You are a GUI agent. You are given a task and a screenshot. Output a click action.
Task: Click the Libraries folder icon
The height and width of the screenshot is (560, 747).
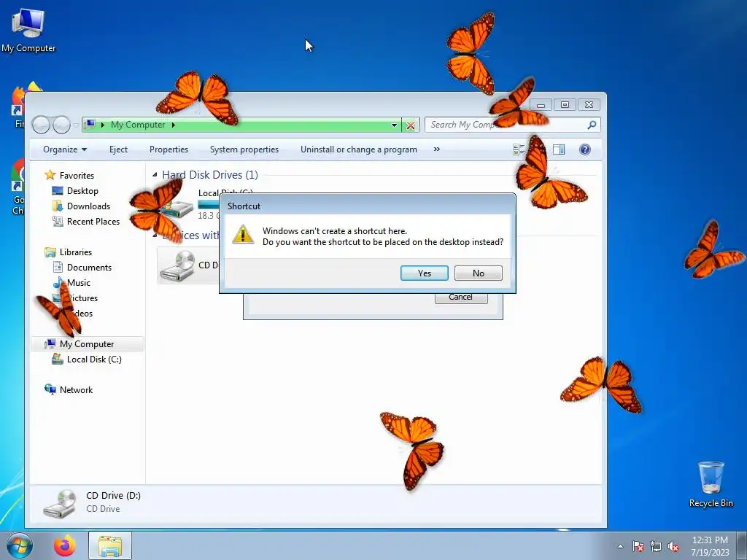click(x=50, y=252)
